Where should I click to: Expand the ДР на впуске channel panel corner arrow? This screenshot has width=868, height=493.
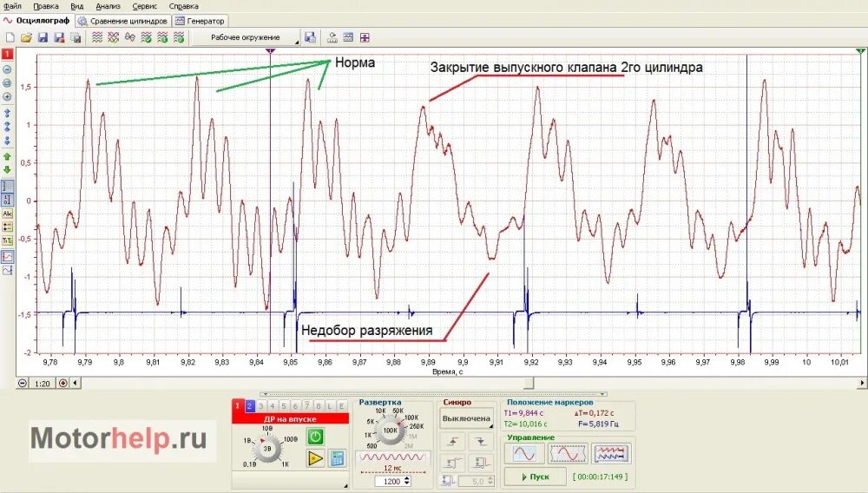(345, 485)
